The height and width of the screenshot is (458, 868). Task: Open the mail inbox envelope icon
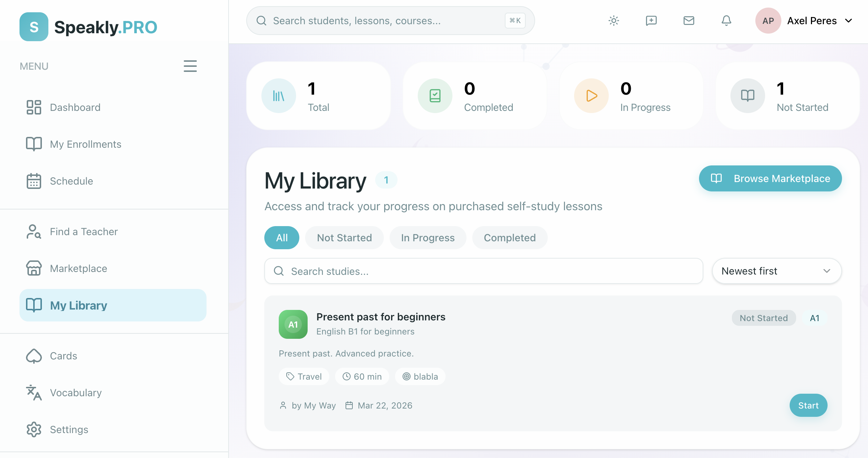tap(689, 21)
